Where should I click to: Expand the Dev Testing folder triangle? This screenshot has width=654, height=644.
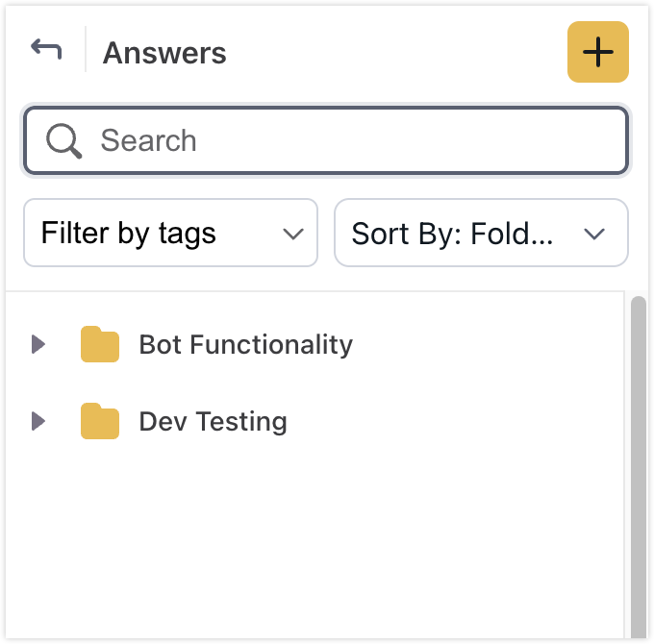(38, 421)
